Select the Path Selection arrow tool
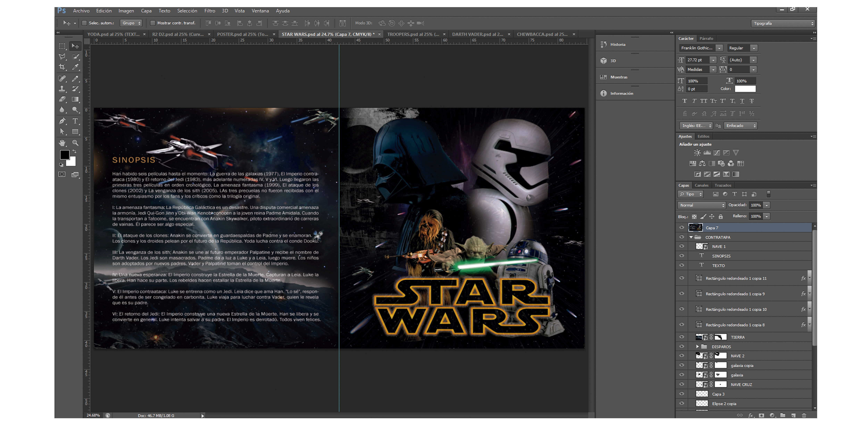The image size is (868, 425). pos(62,131)
